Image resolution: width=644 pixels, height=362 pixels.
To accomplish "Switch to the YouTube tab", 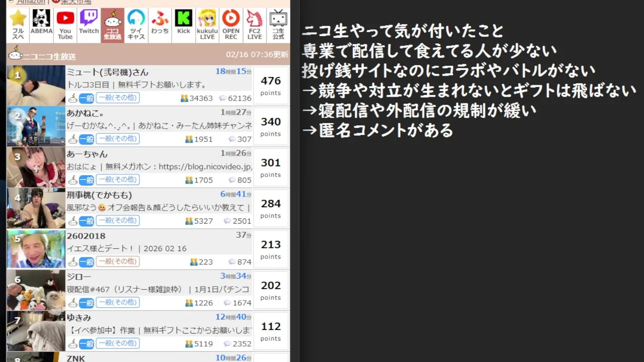I will (x=65, y=25).
